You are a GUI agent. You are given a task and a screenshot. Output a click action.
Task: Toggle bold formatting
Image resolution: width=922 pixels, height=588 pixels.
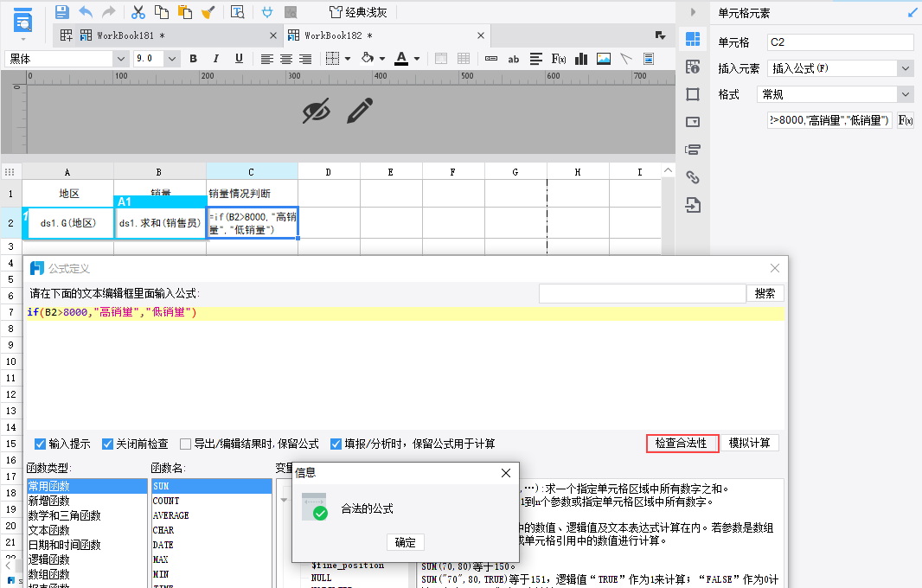(193, 58)
